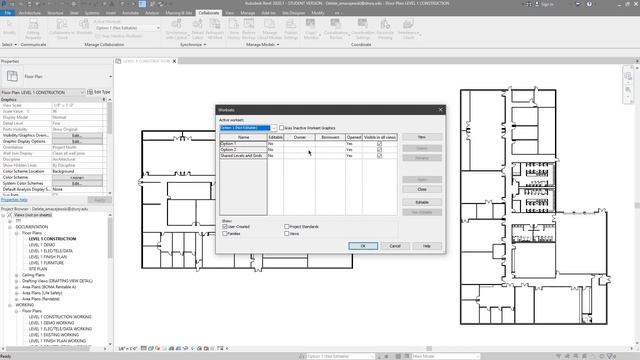Open Coordination Settings tool
This screenshot has width=640, height=360.
click(362, 29)
